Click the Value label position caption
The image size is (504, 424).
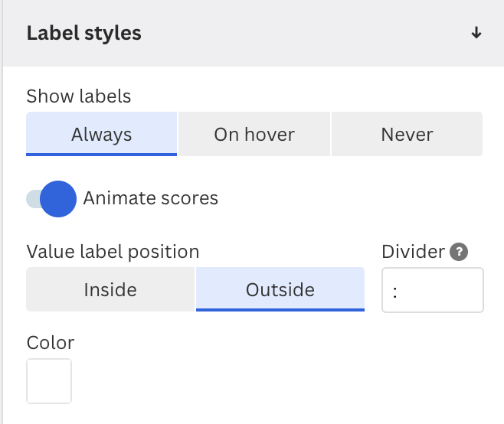click(113, 252)
